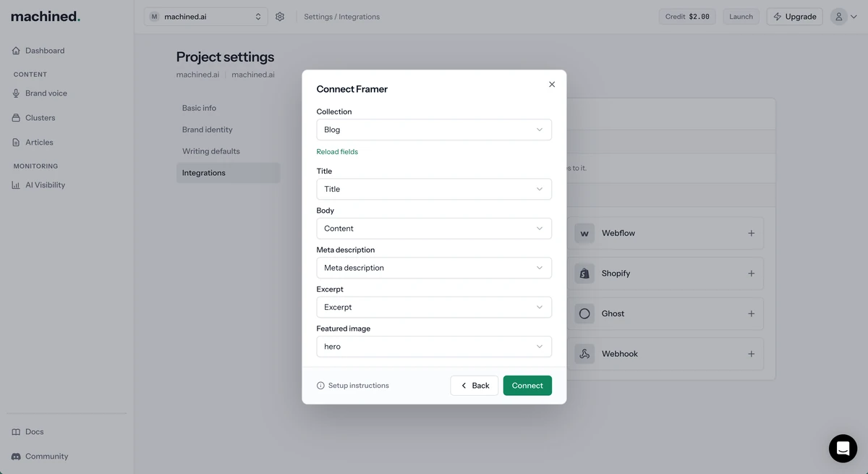Click the Project settings heading
This screenshot has width=868, height=474.
(x=225, y=57)
